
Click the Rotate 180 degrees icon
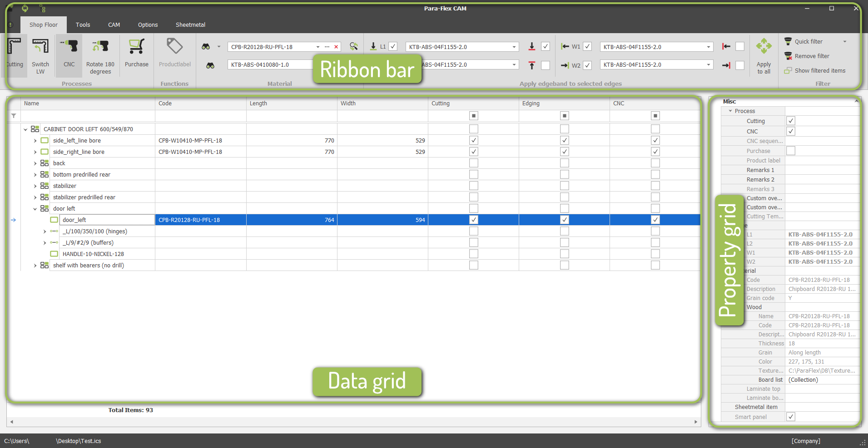[x=100, y=51]
